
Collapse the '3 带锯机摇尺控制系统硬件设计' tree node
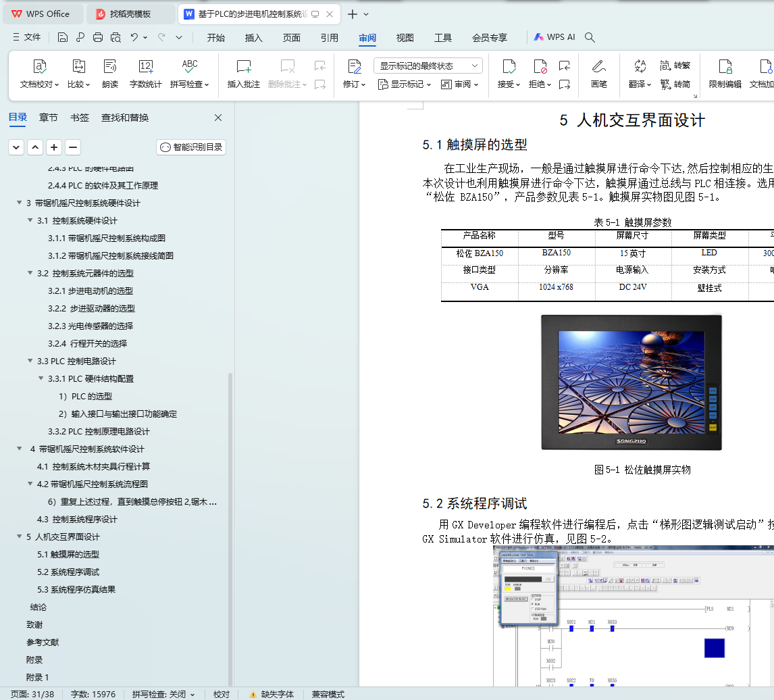point(20,203)
